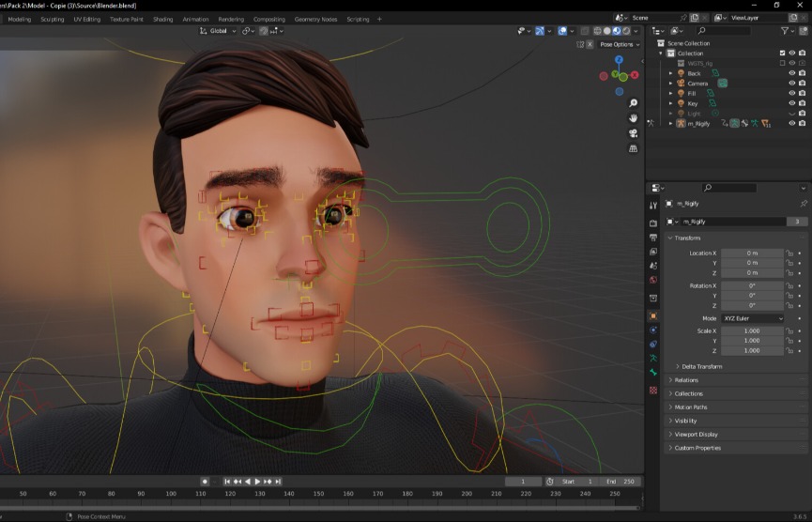812x522 pixels.
Task: Switch to the Texture Paint workspace tab
Action: (127, 19)
